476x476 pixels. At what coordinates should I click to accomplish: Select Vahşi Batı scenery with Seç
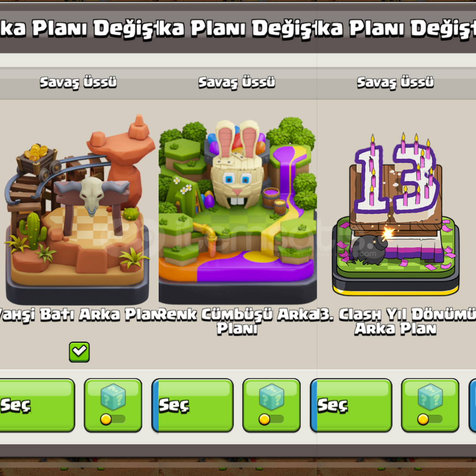tap(37, 405)
